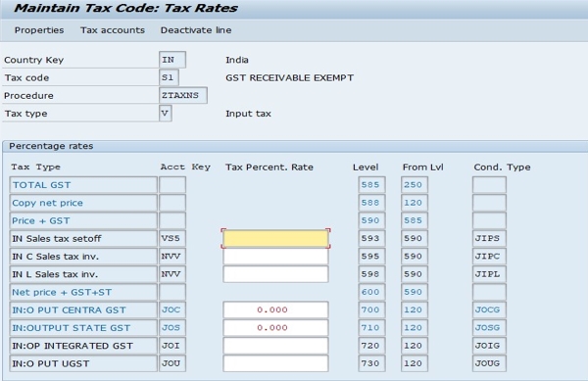This screenshot has height=381, width=588.
Task: Click level value 593
Action: click(x=371, y=239)
